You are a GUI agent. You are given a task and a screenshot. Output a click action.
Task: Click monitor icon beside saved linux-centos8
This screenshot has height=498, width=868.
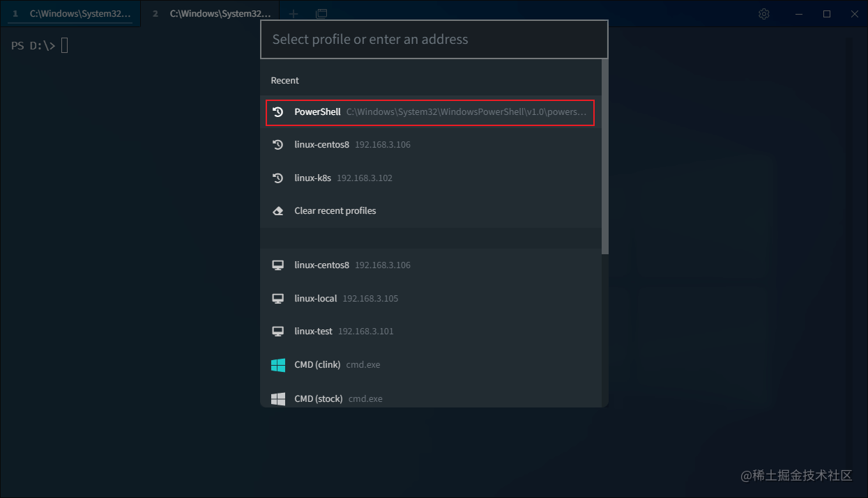(x=277, y=265)
